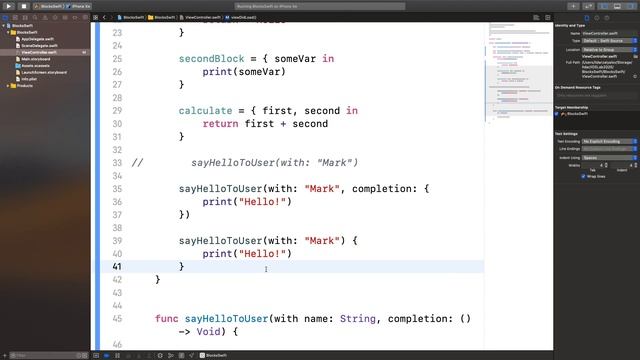
Task: Open Info.plist file
Action: point(29,79)
